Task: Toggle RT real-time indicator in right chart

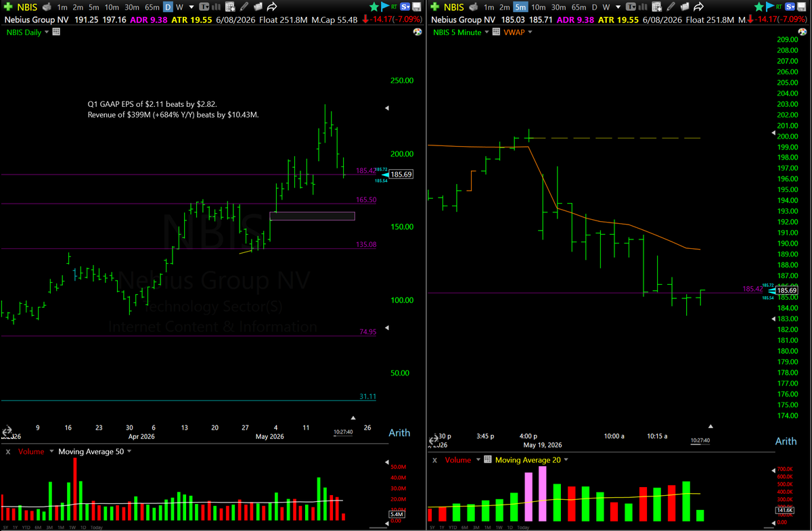Action: pyautogui.click(x=779, y=6)
